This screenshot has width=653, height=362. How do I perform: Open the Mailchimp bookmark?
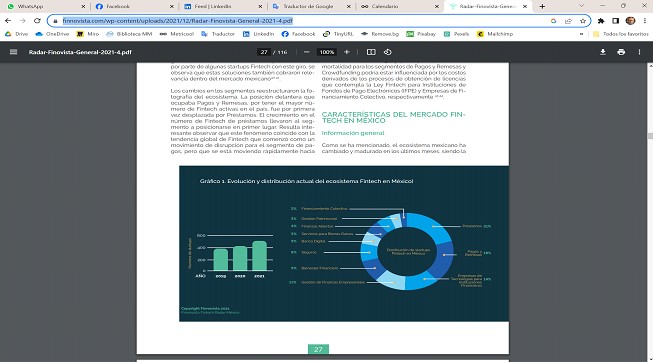tap(495, 34)
